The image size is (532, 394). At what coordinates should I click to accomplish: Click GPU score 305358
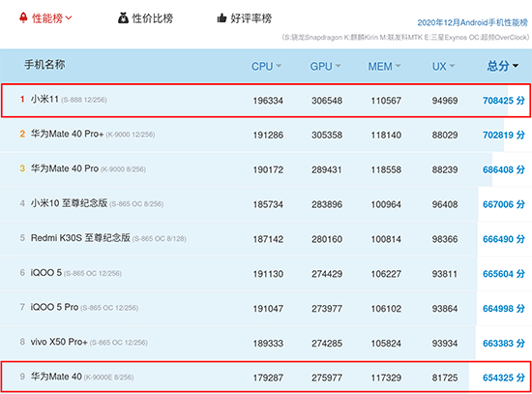(x=327, y=136)
